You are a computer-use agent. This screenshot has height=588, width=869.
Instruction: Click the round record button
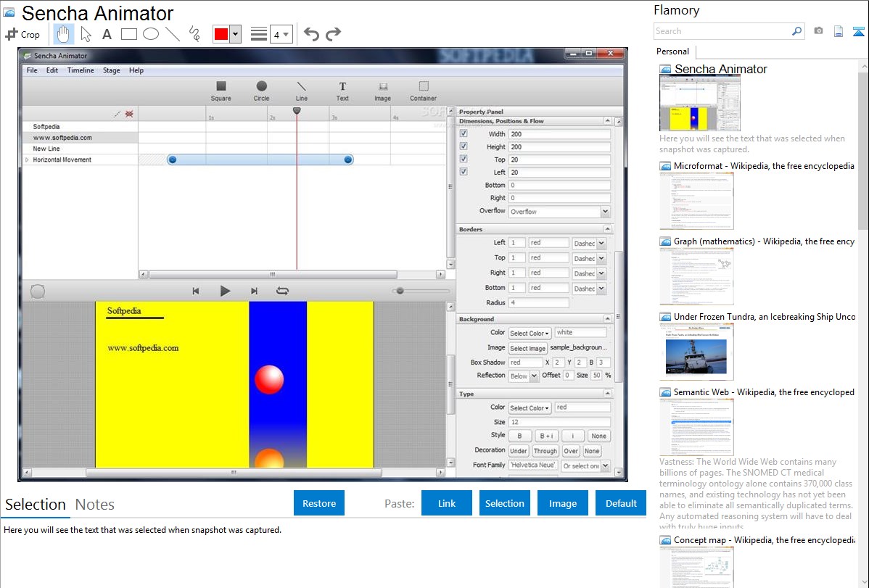click(x=38, y=291)
